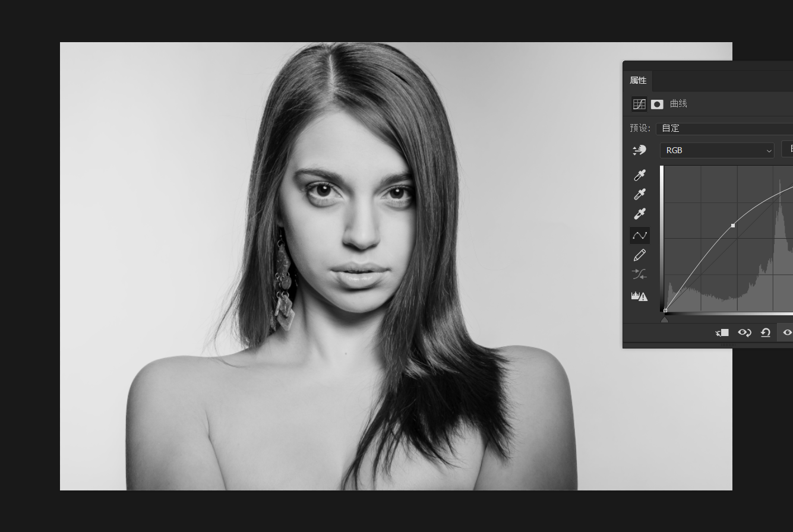793x532 pixels.
Task: Click the smooth curve values icon
Action: 640,275
